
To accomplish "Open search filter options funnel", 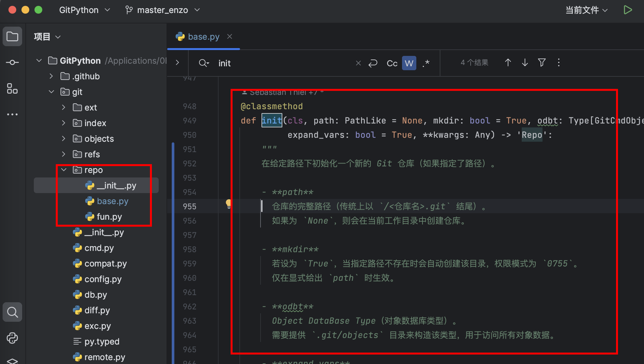I will coord(542,62).
